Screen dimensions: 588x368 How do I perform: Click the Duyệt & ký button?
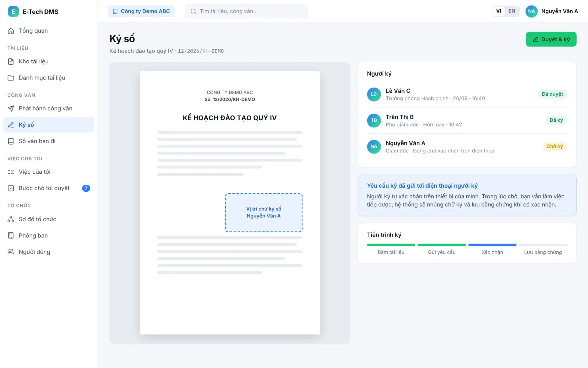coord(551,39)
